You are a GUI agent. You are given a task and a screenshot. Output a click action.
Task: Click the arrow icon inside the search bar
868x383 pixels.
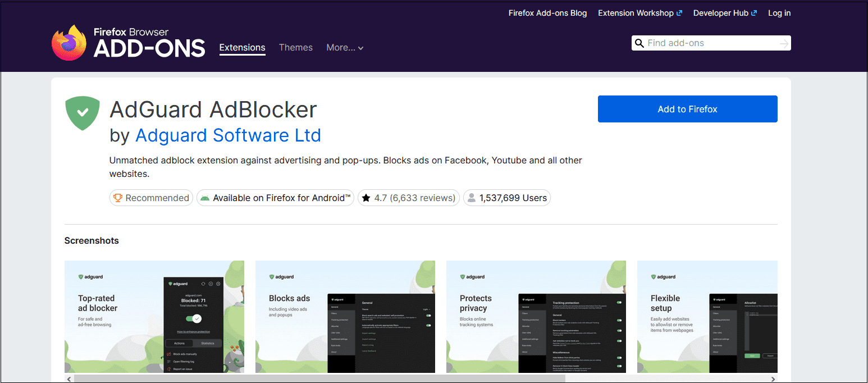click(784, 43)
